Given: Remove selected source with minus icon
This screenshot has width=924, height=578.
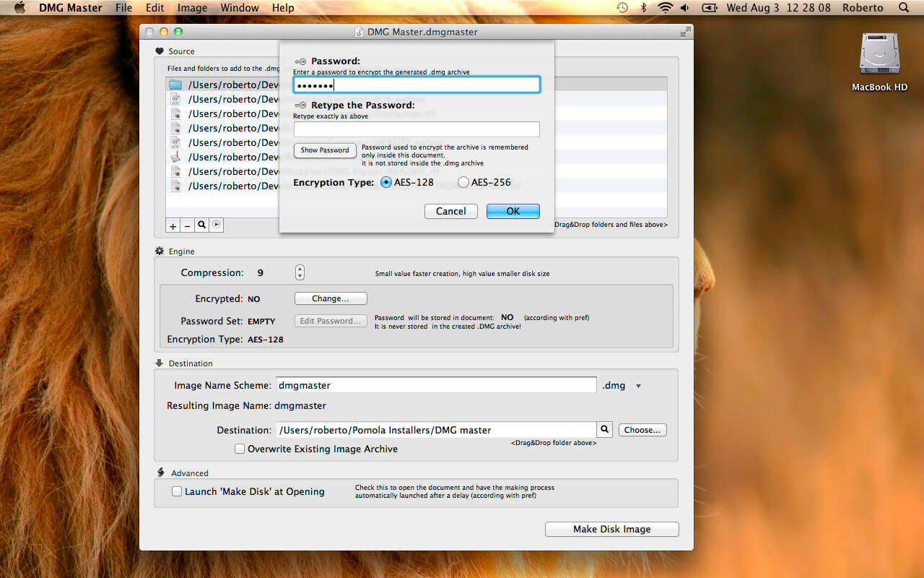Looking at the screenshot, I should [188, 225].
